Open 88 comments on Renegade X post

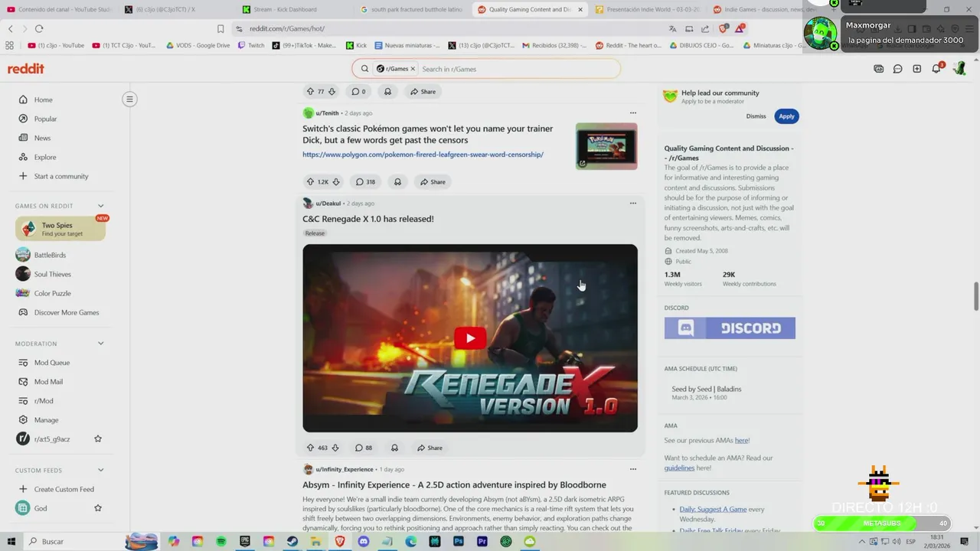(364, 448)
